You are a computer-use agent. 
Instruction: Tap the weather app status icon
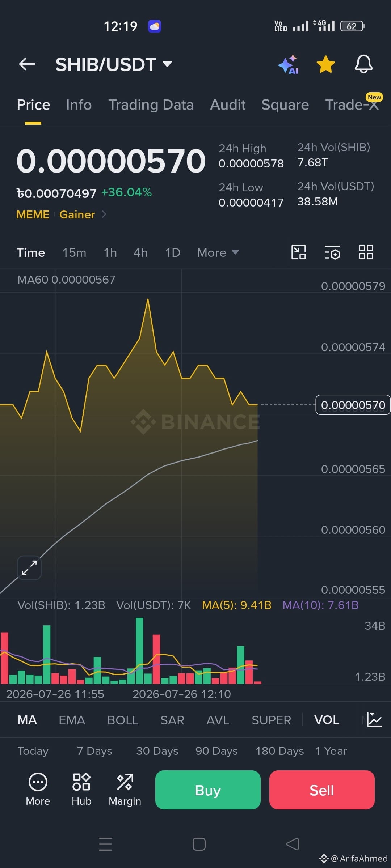155,26
